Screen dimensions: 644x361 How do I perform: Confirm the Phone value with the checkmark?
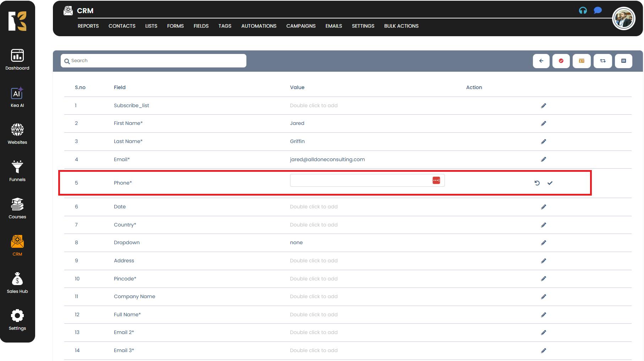click(x=550, y=183)
